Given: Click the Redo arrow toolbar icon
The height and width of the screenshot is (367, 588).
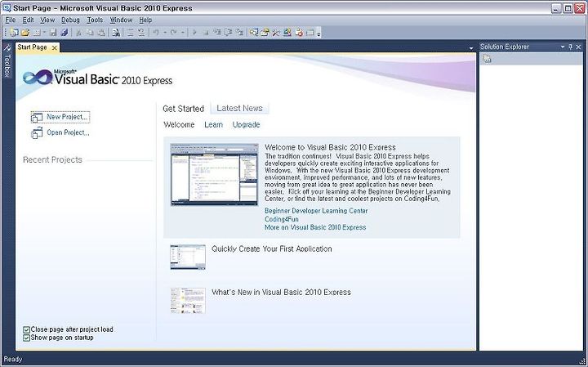Looking at the screenshot, I should (174, 33).
